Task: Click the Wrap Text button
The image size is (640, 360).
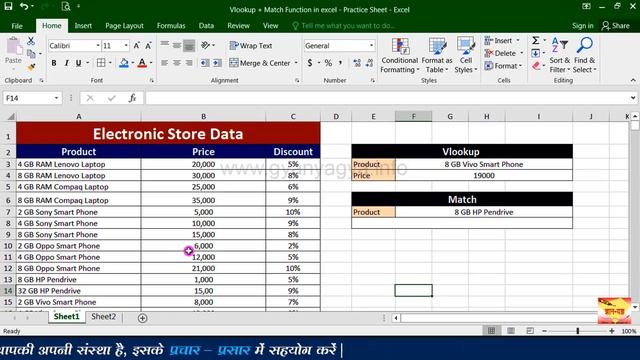Action: pos(251,45)
